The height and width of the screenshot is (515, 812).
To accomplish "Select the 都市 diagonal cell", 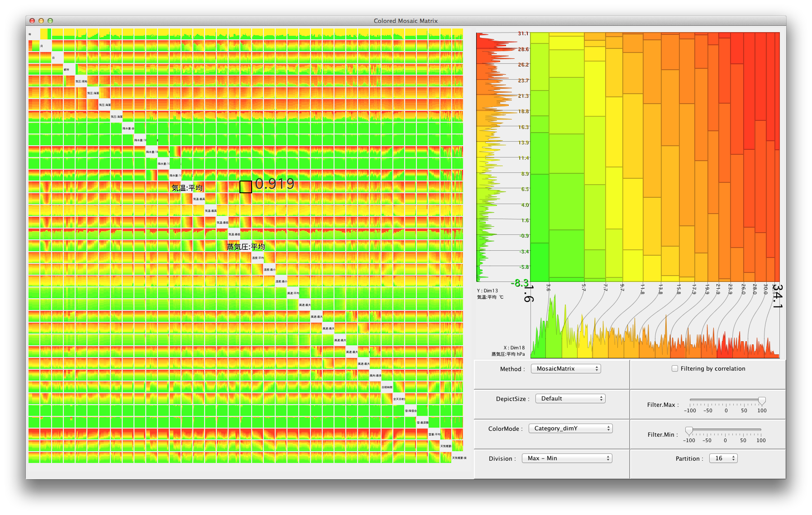I will click(69, 69).
